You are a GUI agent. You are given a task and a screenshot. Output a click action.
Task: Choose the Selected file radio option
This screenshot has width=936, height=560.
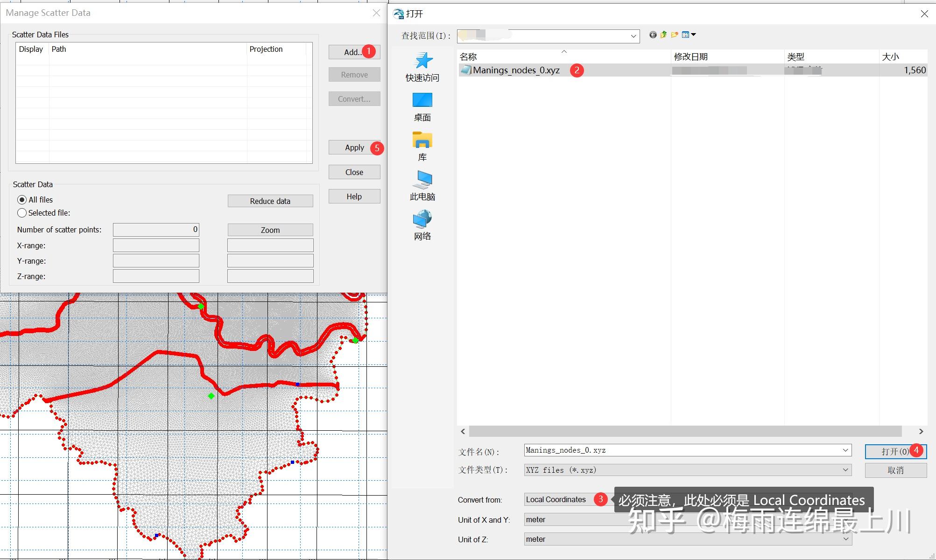point(22,213)
